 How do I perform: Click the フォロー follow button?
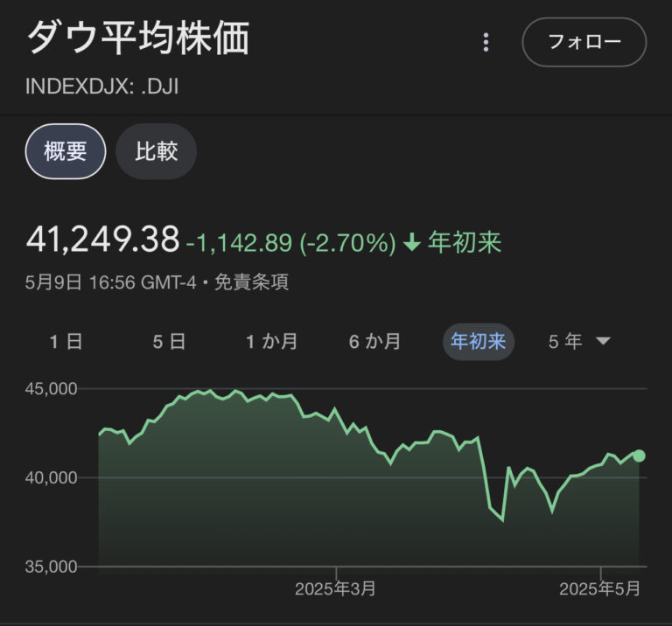[584, 42]
